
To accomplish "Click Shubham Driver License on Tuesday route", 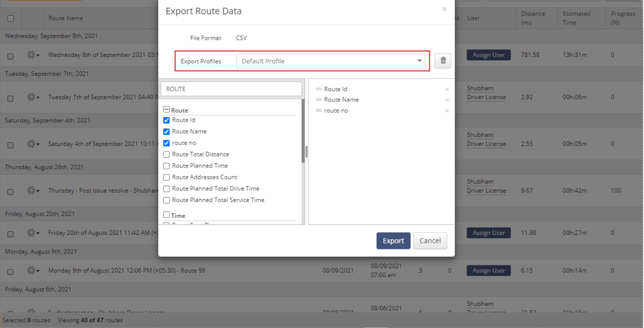I will (486, 93).
